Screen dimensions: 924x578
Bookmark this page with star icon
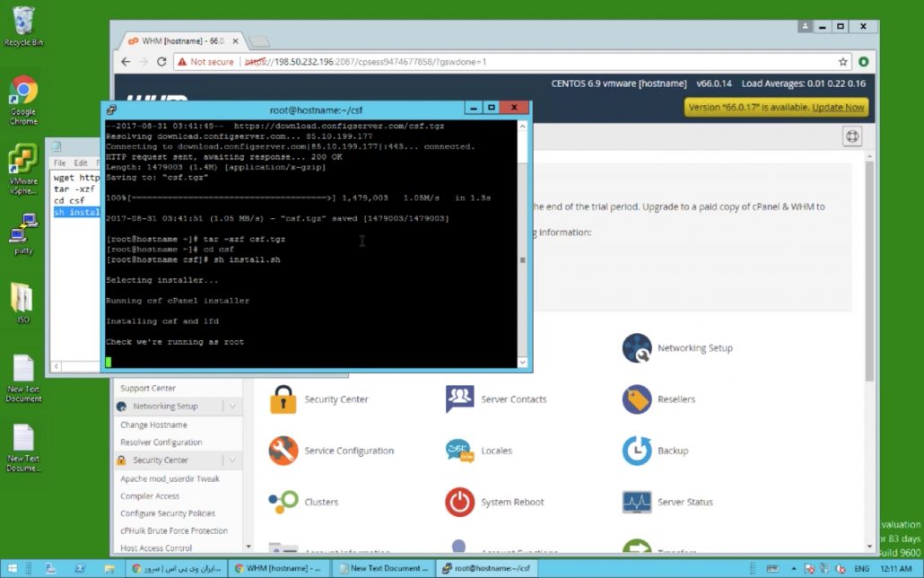pos(843,62)
